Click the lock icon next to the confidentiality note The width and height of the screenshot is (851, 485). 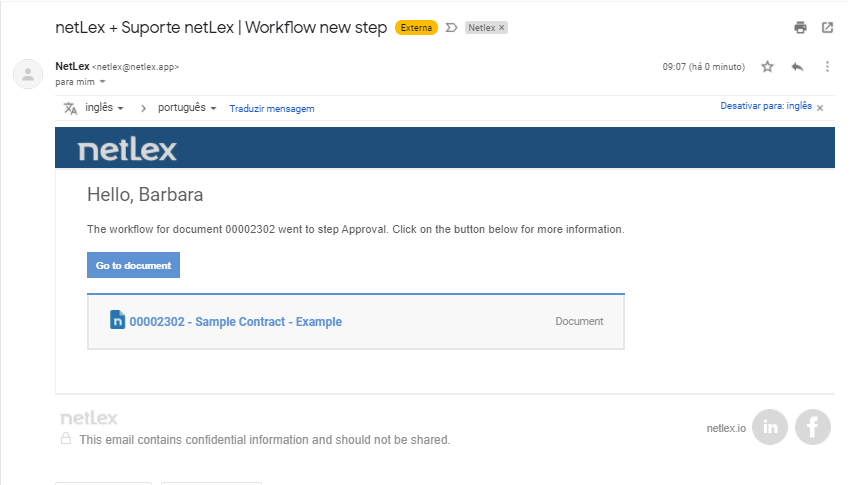click(66, 438)
